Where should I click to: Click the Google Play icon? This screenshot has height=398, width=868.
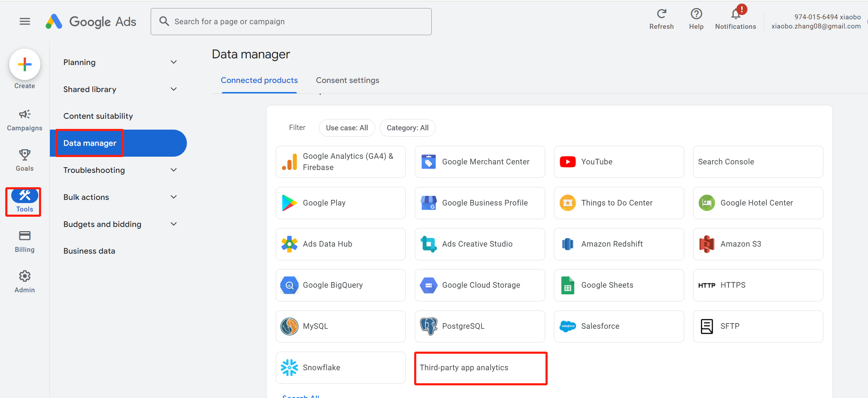tap(289, 203)
